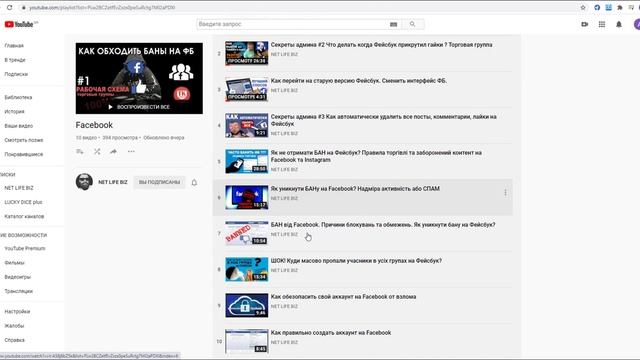Click thumbnail of video 2 with 26:38 duration
Screen dimensions: 640x360
point(247,53)
